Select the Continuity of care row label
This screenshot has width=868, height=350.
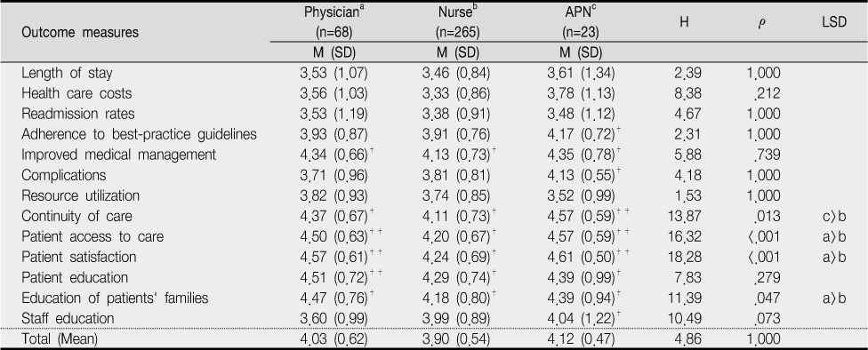click(x=76, y=216)
